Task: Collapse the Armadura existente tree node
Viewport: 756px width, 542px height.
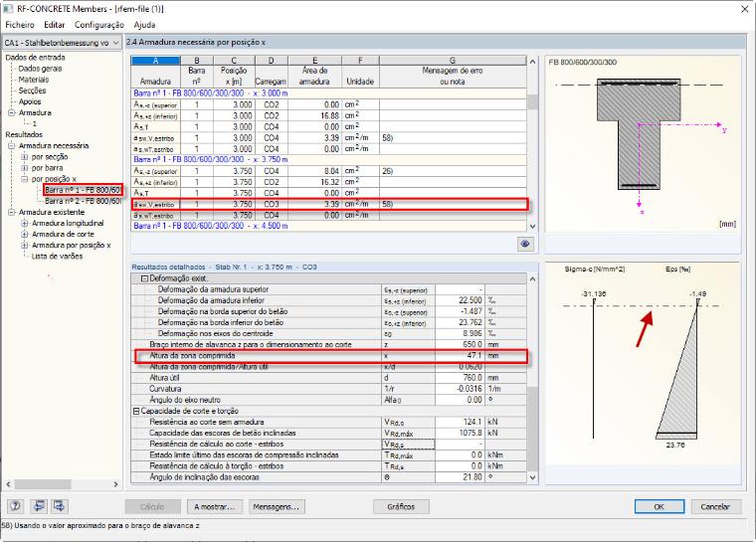Action: click(12, 212)
